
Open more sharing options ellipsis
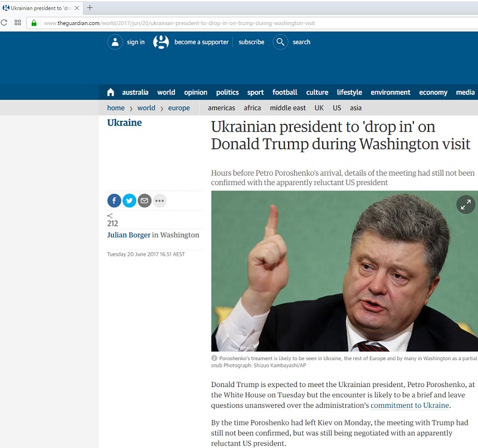[160, 201]
